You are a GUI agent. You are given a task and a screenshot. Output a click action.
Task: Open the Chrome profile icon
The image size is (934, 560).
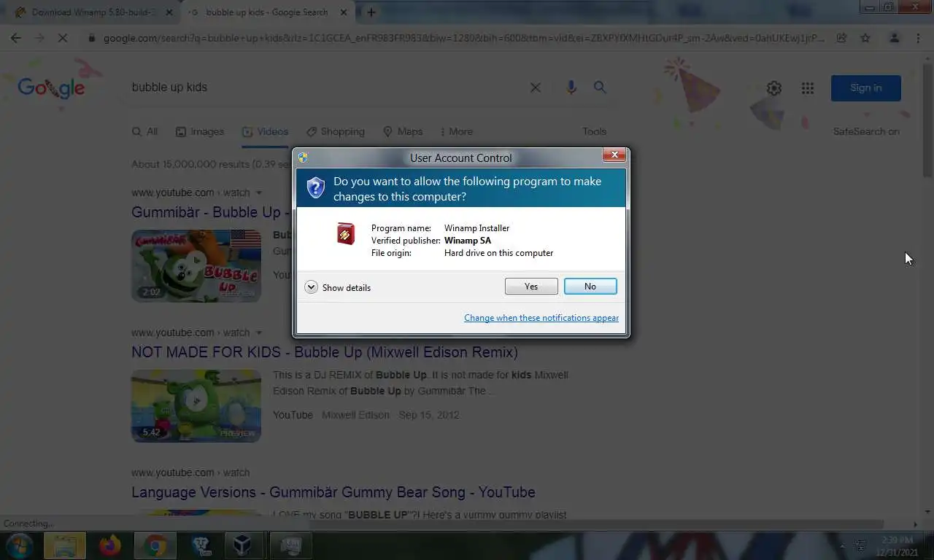[894, 38]
